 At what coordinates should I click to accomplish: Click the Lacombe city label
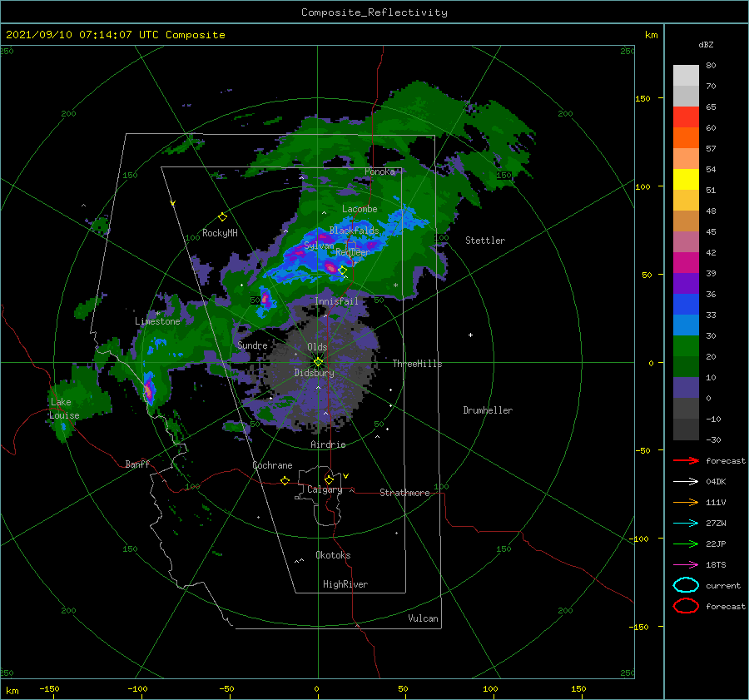(360, 209)
